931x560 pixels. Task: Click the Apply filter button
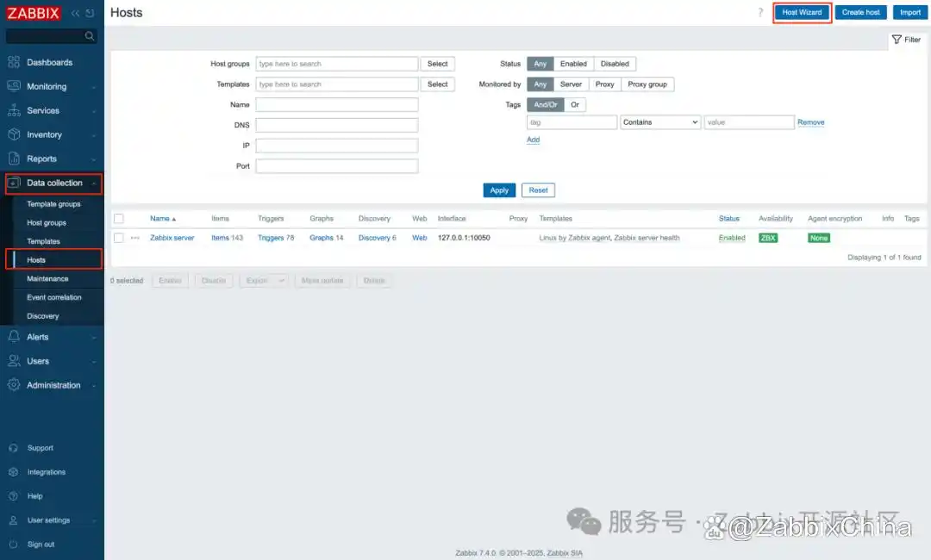click(x=499, y=190)
